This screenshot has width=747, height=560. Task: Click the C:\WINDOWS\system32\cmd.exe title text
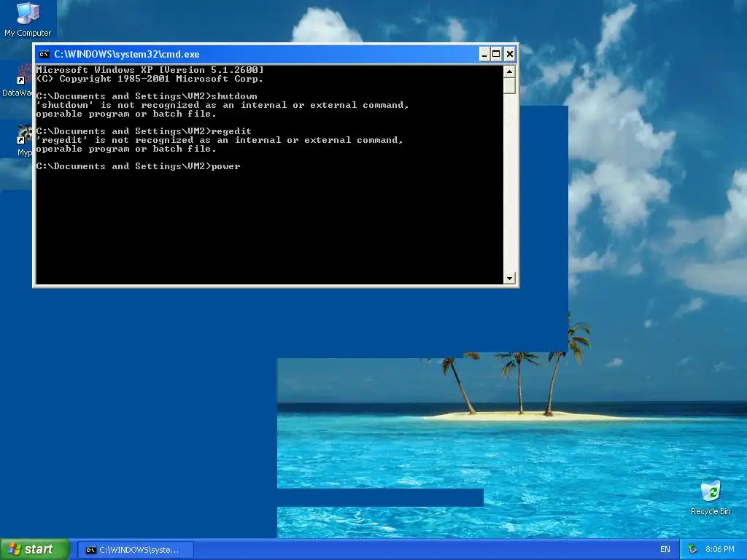[x=127, y=54]
